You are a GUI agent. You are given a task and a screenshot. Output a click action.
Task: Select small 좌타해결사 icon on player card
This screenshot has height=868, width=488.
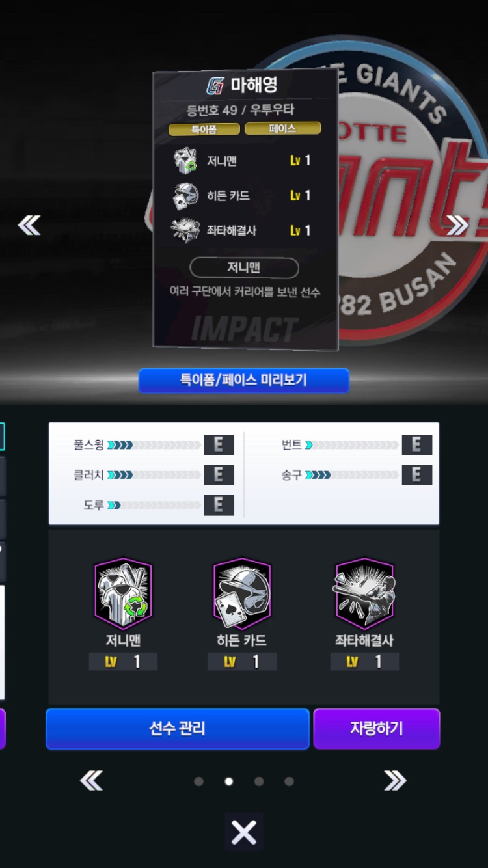coord(185,230)
